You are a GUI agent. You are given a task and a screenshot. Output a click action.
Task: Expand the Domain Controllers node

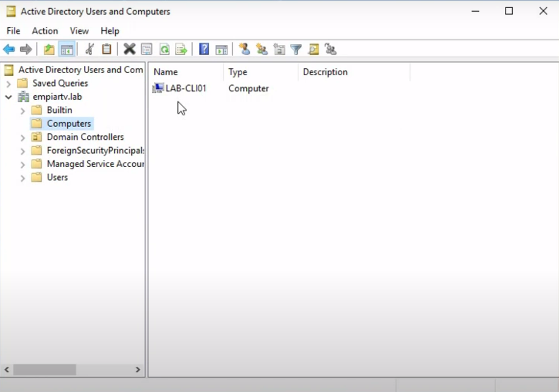22,137
